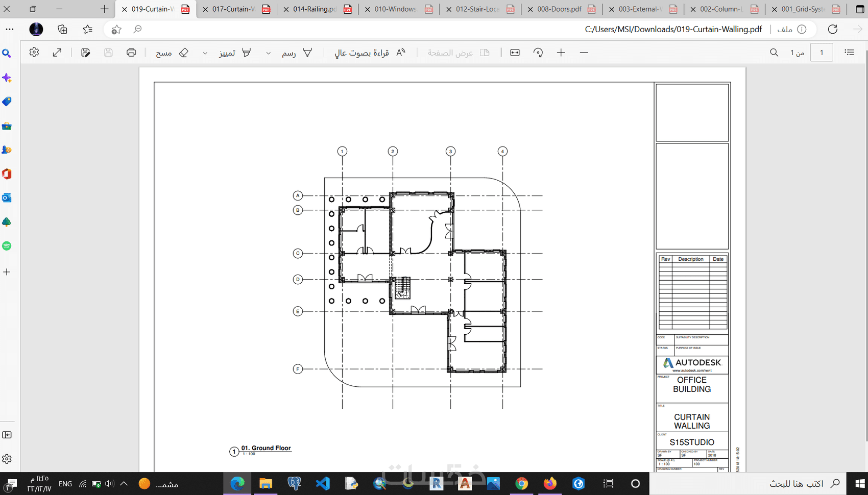
Task: Start read aloud (قراءة بصوت عالٍ)
Action: click(370, 53)
